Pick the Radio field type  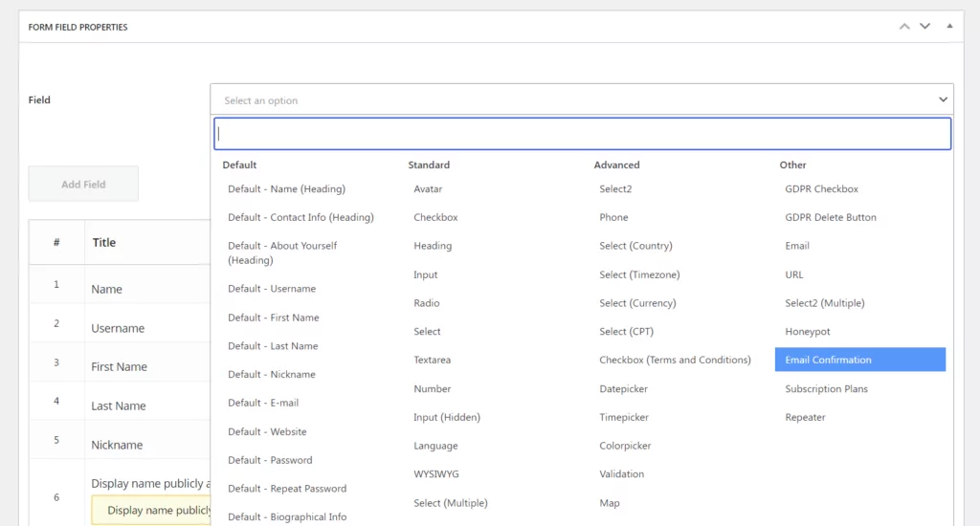click(x=426, y=303)
